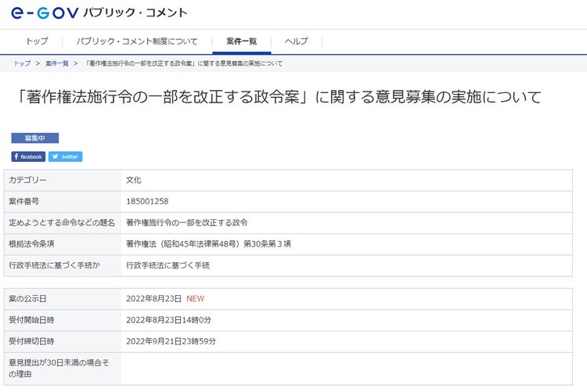
Task: Share the page via the facebook button
Action: [x=28, y=156]
